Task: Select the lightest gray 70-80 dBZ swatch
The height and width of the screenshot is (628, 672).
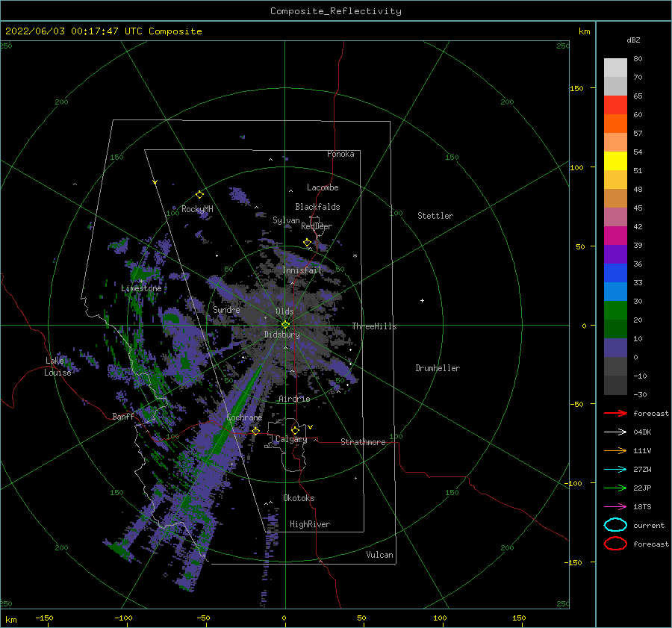Action: (615, 68)
